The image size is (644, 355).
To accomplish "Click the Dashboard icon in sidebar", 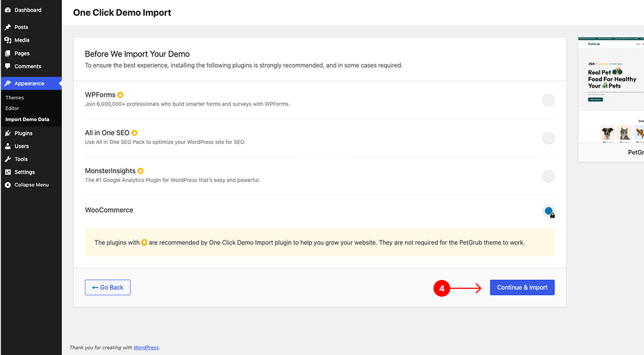I will point(8,10).
